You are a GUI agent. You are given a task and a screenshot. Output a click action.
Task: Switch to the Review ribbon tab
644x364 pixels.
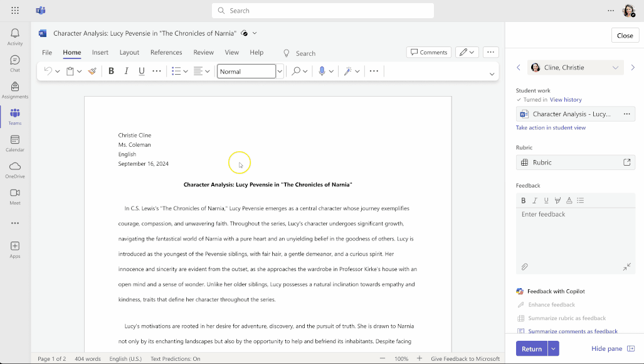pyautogui.click(x=204, y=52)
